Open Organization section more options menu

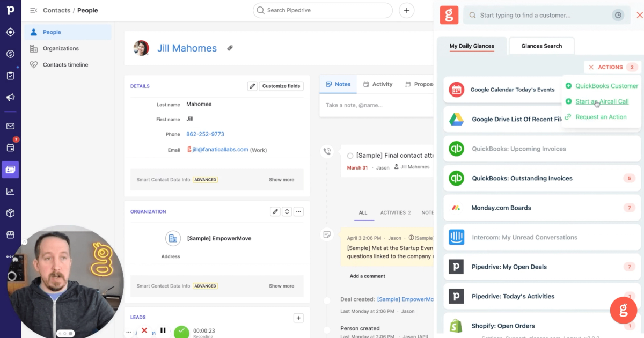tap(299, 211)
